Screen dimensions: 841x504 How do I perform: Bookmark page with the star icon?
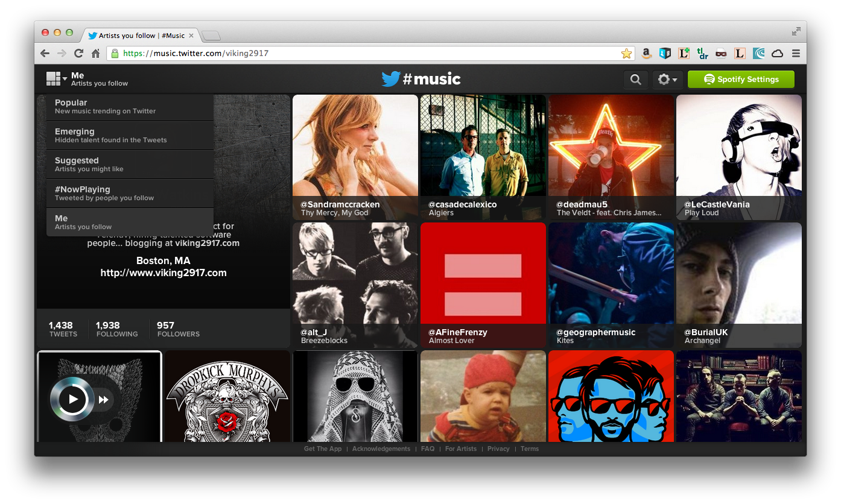pos(626,54)
